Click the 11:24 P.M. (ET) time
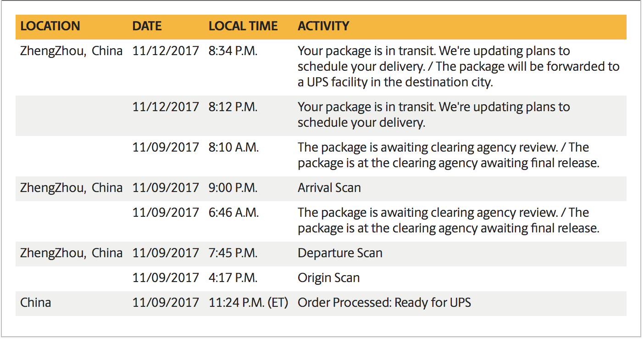Viewport: 644px width, 339px height. click(x=248, y=303)
